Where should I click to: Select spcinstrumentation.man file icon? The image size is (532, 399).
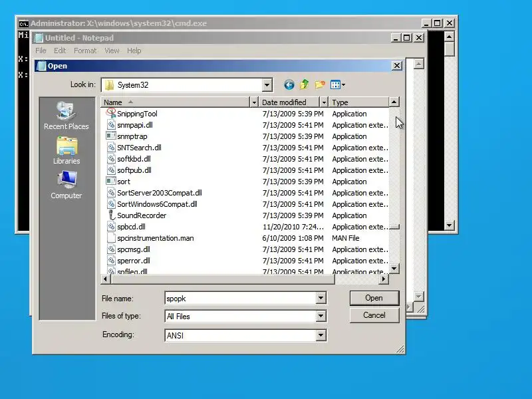coord(111,238)
